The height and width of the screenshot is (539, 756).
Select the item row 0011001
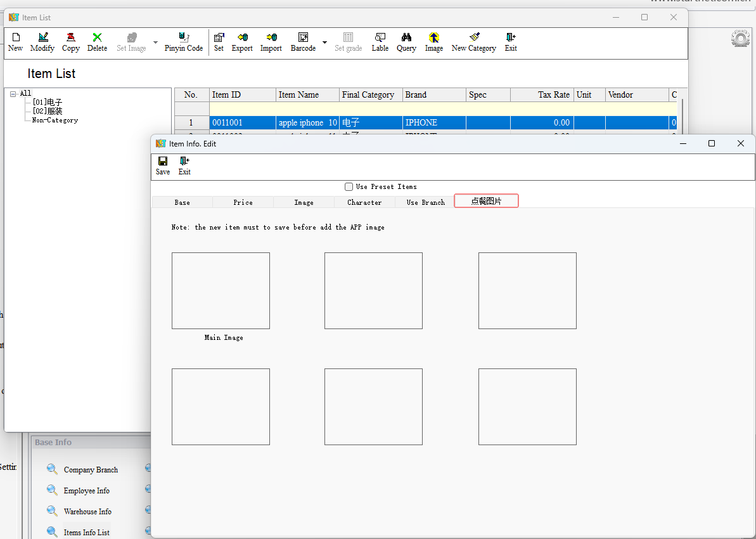227,123
